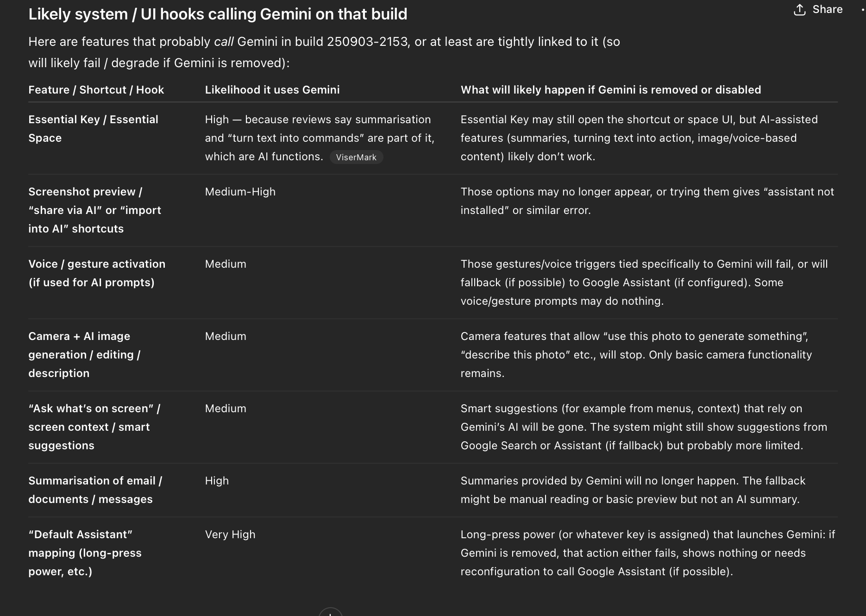The height and width of the screenshot is (616, 866).
Task: Click the italic word 'call' in intro
Action: click(x=224, y=42)
